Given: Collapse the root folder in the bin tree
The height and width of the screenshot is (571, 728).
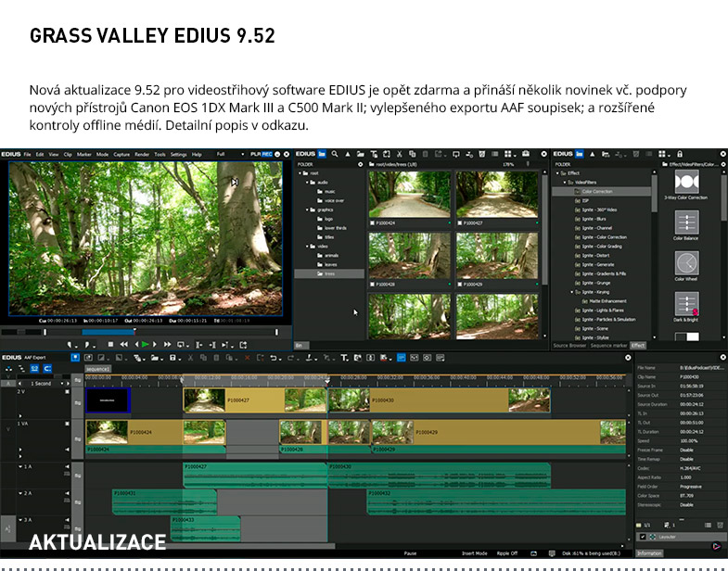Looking at the screenshot, I should [x=300, y=173].
